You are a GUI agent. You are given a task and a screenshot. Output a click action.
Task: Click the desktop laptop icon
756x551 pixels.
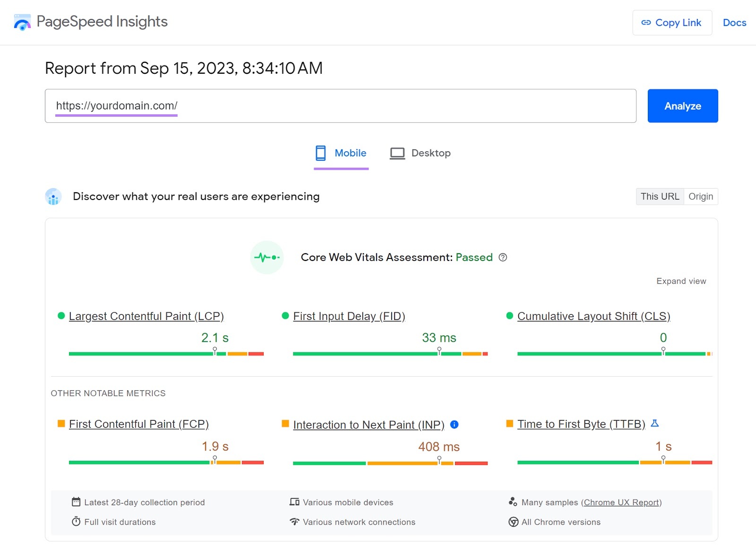[397, 154]
